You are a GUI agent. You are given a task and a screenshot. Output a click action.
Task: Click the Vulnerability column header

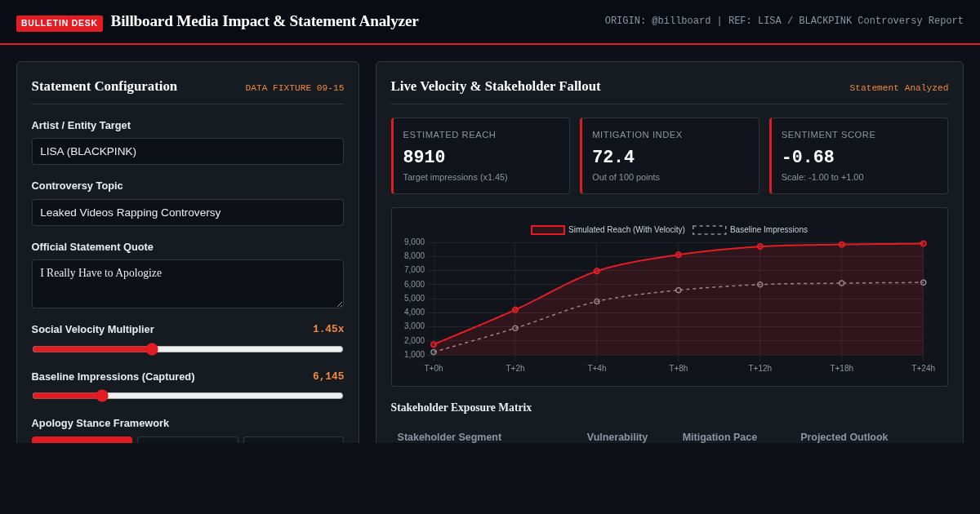tap(617, 437)
